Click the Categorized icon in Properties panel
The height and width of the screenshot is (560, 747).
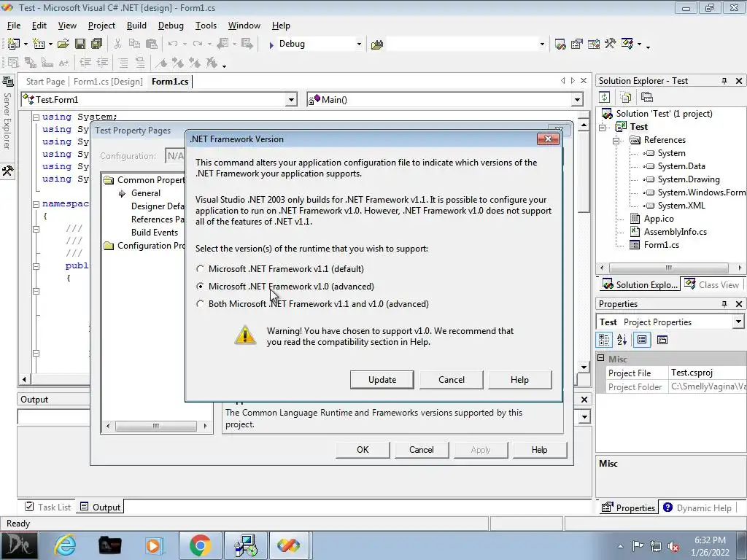click(x=604, y=340)
